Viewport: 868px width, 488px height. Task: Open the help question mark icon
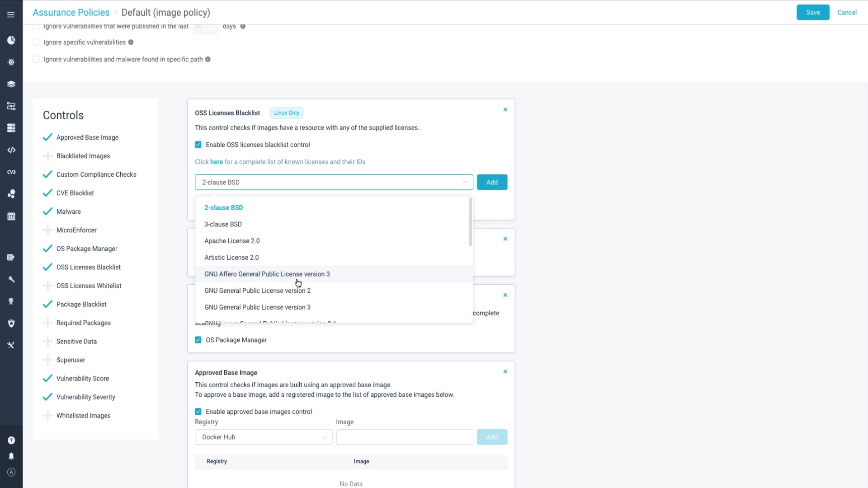click(x=11, y=441)
